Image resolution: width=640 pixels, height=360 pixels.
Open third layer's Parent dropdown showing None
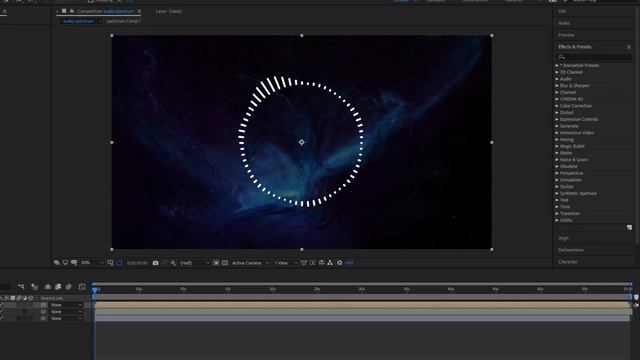[65, 318]
